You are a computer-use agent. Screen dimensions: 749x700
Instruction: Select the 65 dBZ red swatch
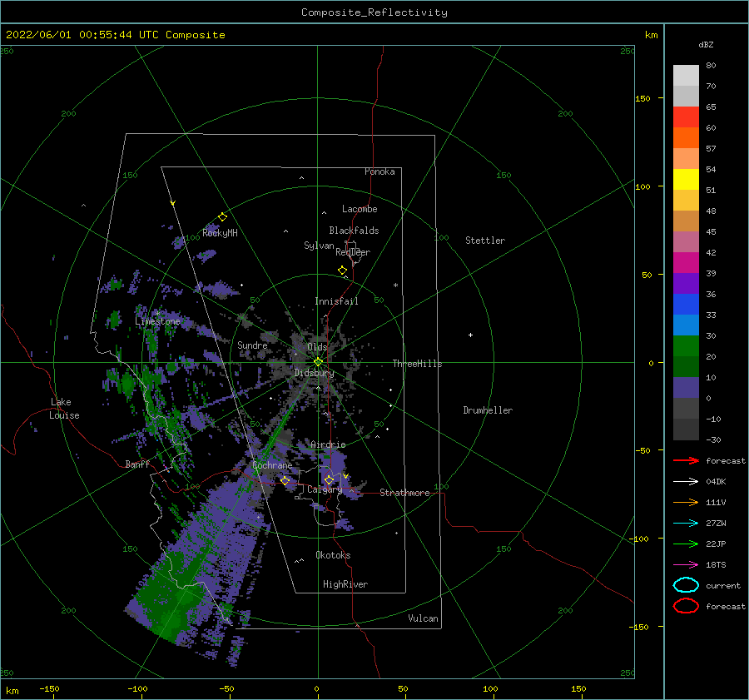pyautogui.click(x=686, y=117)
